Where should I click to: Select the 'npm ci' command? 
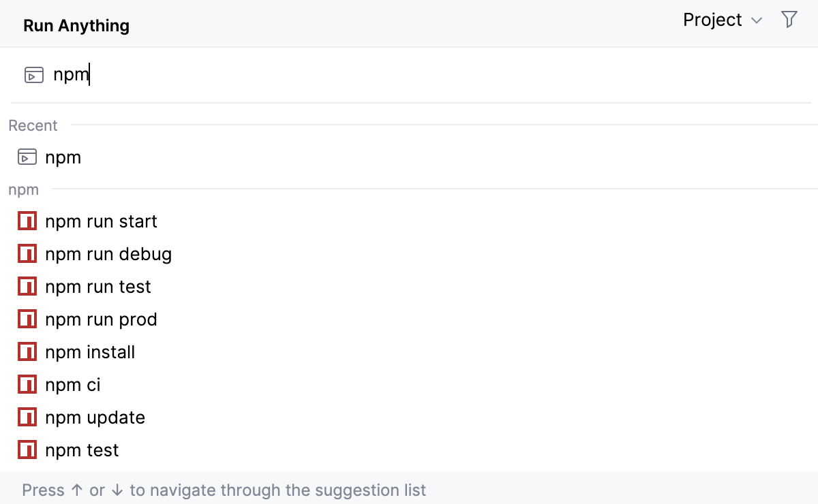pos(72,384)
